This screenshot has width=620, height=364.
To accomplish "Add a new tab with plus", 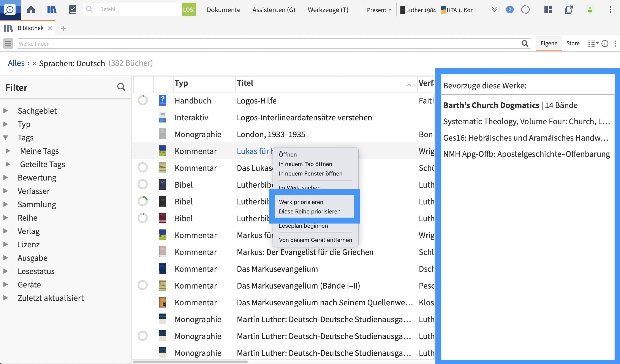I will pyautogui.click(x=63, y=28).
